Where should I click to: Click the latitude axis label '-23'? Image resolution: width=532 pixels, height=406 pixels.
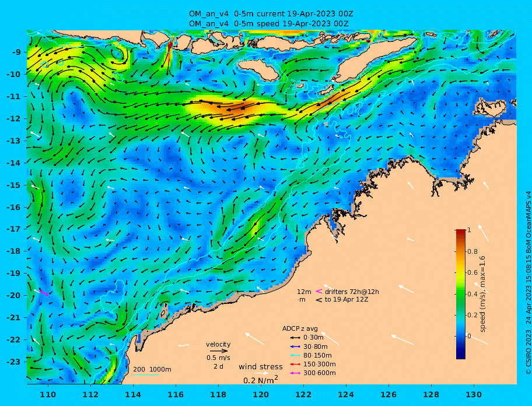(13, 362)
